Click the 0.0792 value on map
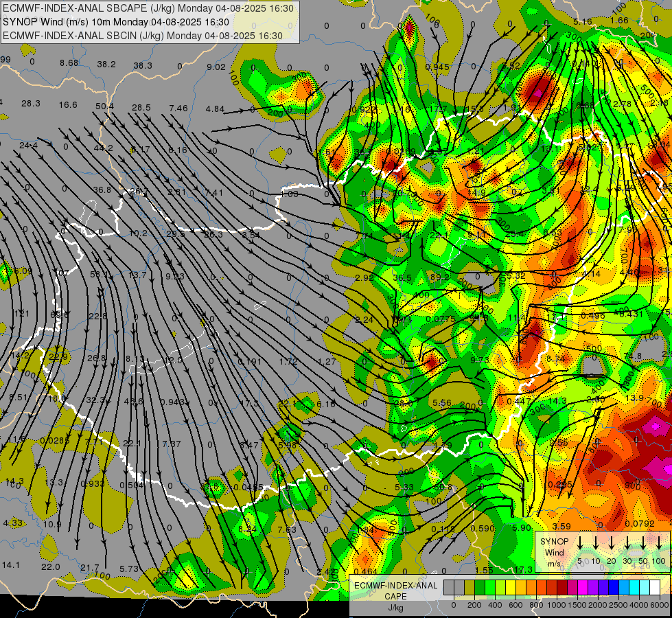The height and width of the screenshot is (618, 672). [640, 523]
